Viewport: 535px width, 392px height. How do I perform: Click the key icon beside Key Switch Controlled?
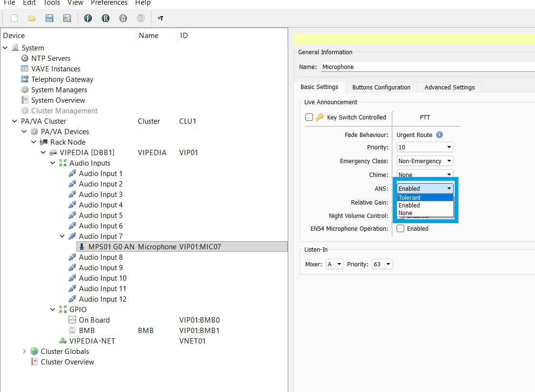pyautogui.click(x=320, y=117)
